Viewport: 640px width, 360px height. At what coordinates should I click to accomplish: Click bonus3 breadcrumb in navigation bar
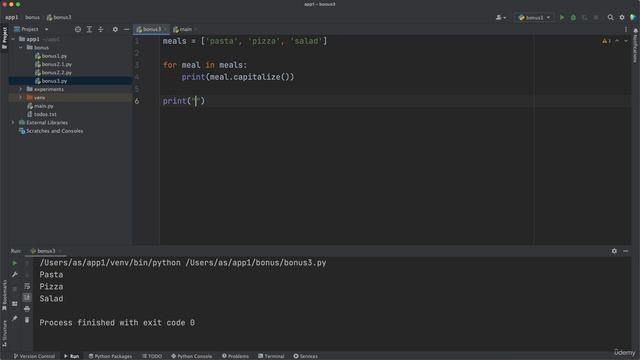point(59,18)
